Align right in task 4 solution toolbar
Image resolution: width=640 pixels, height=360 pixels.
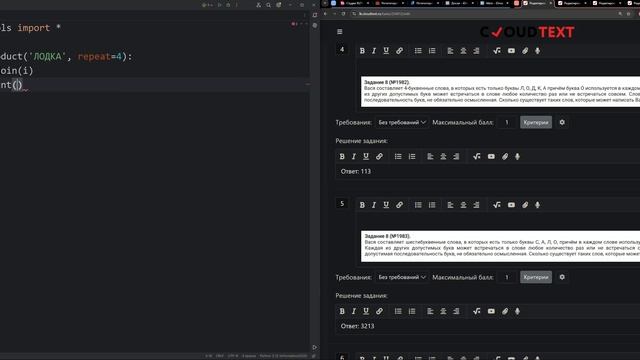click(x=456, y=156)
